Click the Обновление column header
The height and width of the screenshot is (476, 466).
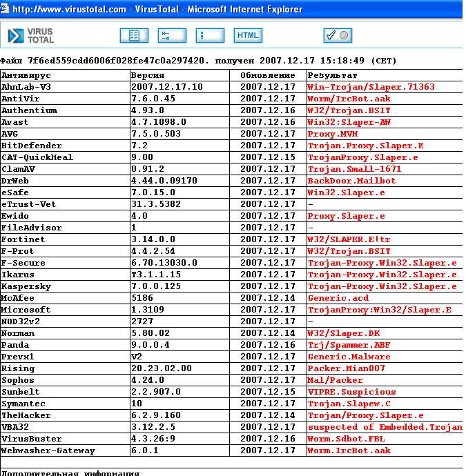[268, 75]
